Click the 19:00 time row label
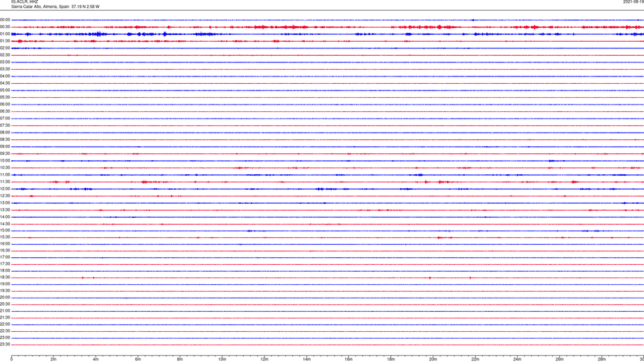Screen dimensions: 644x362 (5, 284)
